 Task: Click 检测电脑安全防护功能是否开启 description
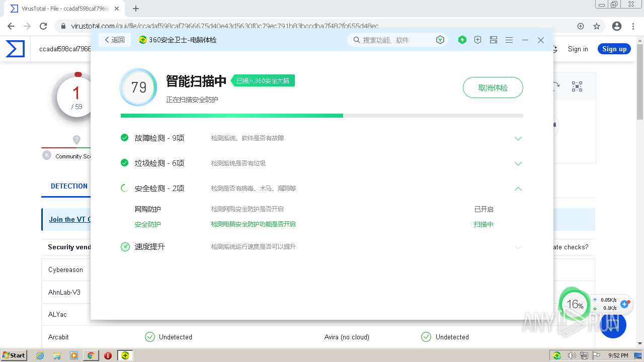(253, 224)
